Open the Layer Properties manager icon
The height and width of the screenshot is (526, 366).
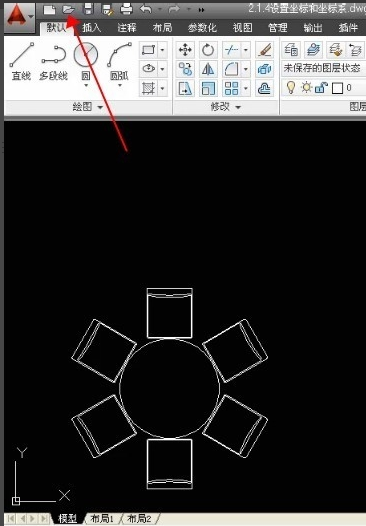coord(291,50)
